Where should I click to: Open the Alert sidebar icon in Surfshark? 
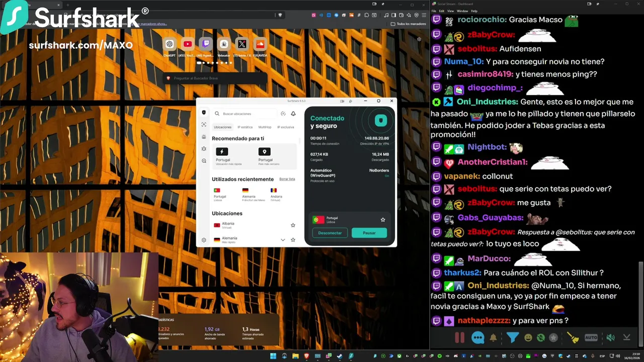[204, 137]
